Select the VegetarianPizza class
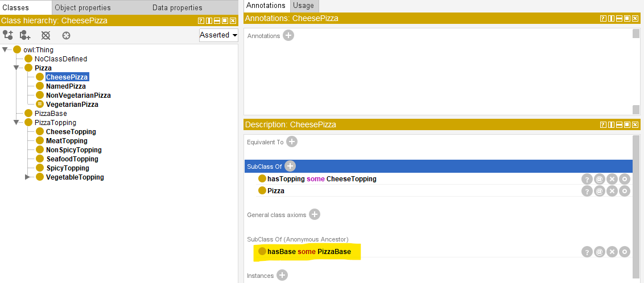The height and width of the screenshot is (283, 644). click(x=72, y=104)
